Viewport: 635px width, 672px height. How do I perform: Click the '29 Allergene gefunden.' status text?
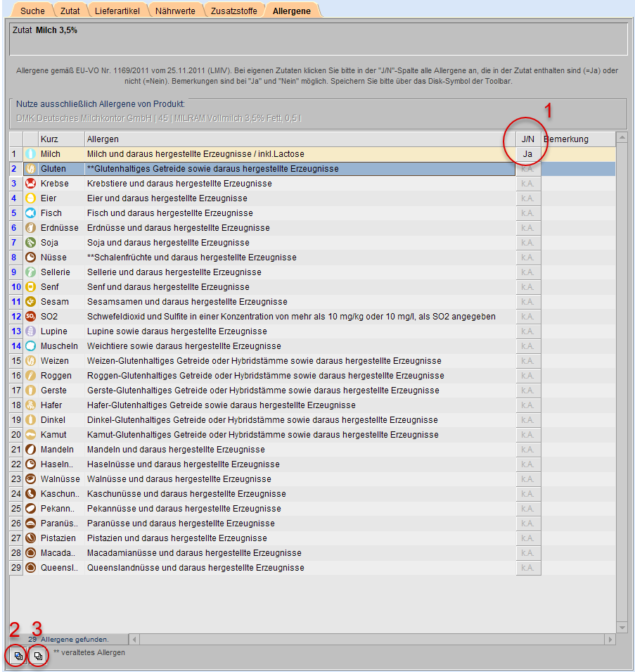(x=68, y=640)
